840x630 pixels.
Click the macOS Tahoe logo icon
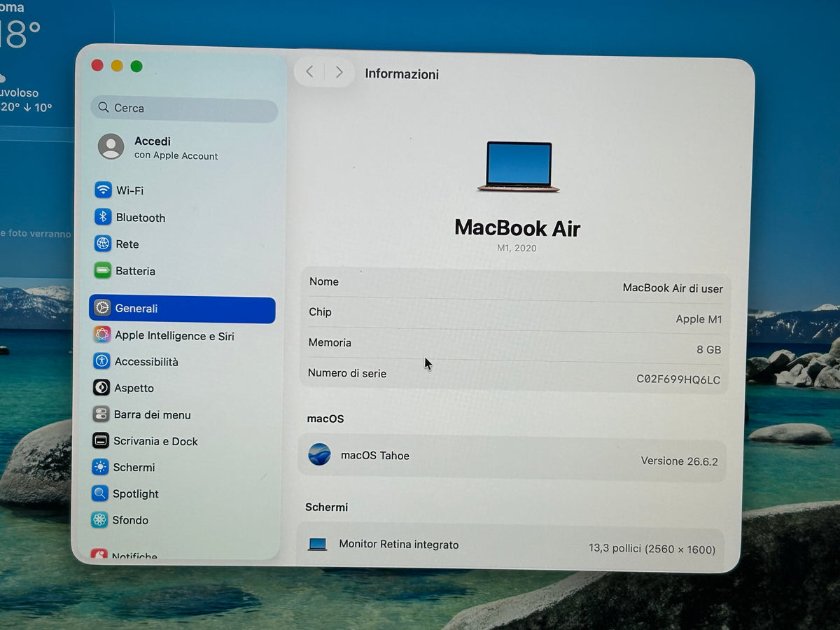[320, 454]
